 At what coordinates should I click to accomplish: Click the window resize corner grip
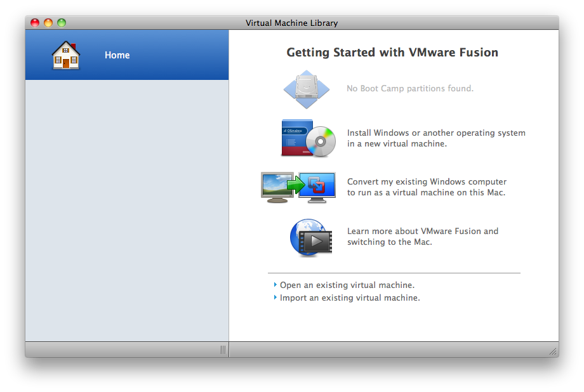pos(553,351)
